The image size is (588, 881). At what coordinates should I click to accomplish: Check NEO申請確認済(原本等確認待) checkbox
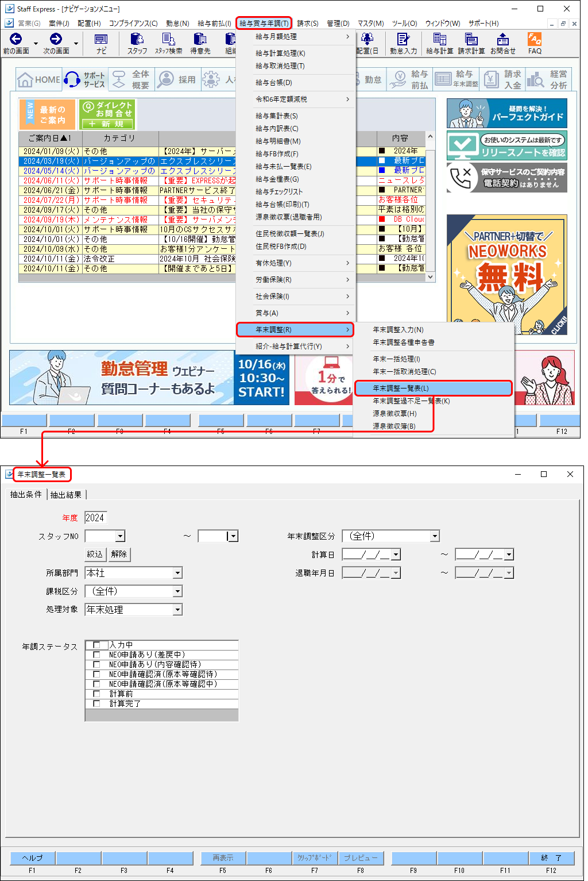[96, 674]
